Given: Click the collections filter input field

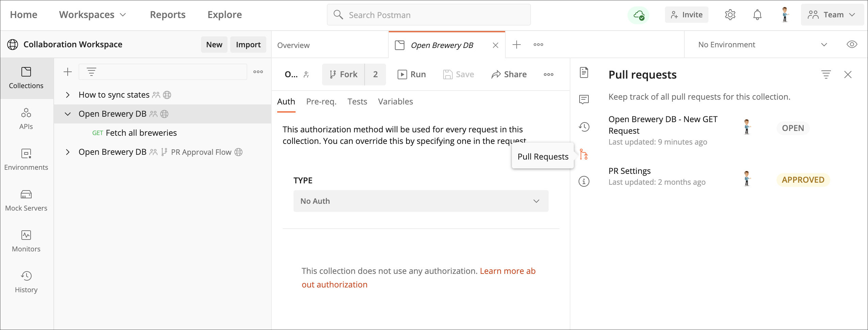Looking at the screenshot, I should point(163,72).
